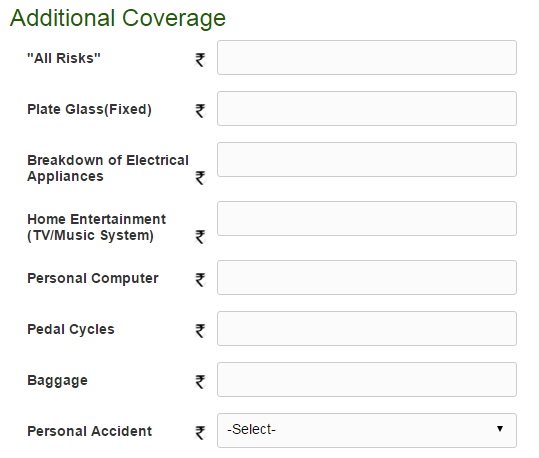Click the Personal Accident label text
This screenshot has height=458, width=539.
click(89, 431)
